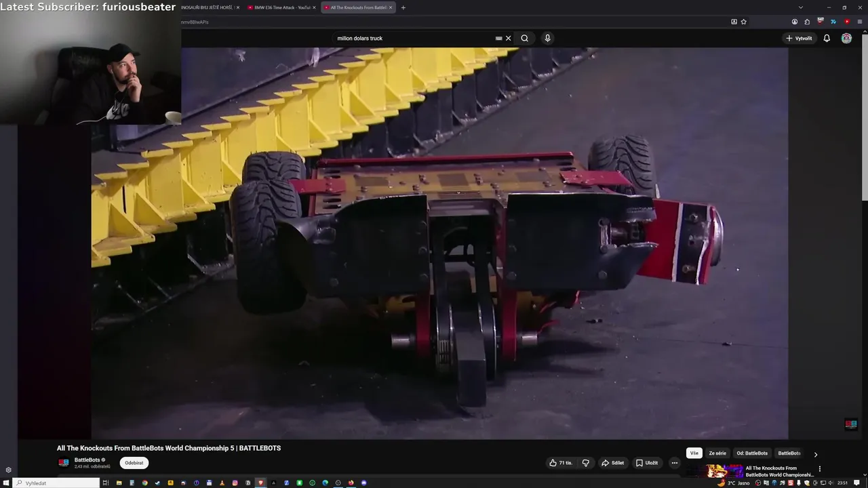This screenshot has height=488, width=868.
Task: Click the install/save page icon in address bar
Action: 734,22
